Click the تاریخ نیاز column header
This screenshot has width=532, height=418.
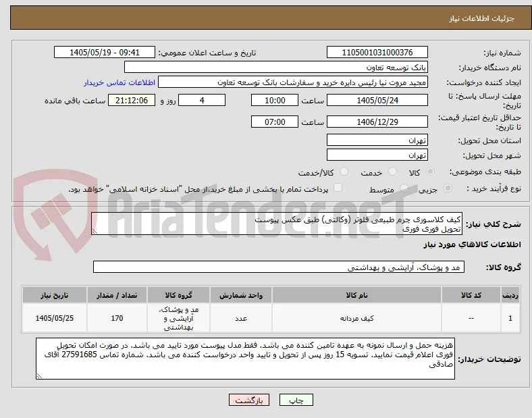tap(55, 295)
